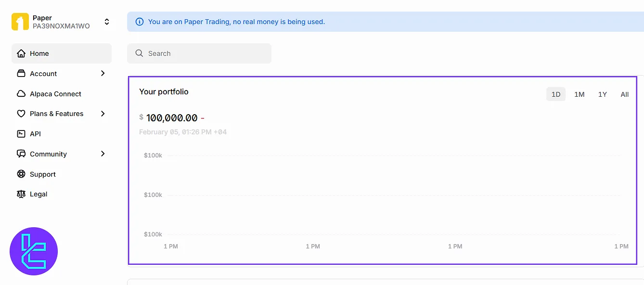Expand the Account submenu chevron
Screen dimensions: 644x285
click(103, 73)
